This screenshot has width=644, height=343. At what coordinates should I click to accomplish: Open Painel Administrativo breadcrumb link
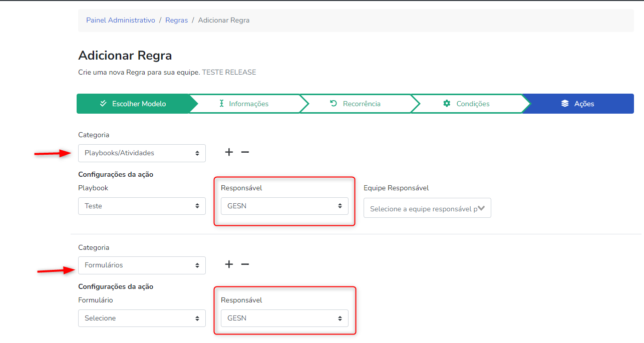click(x=121, y=21)
